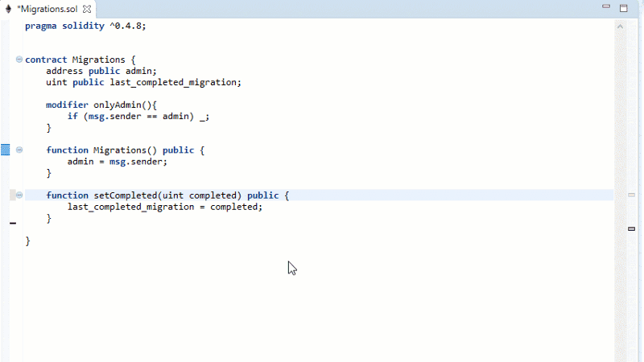Place cursor on pragma solidity line

click(x=85, y=26)
